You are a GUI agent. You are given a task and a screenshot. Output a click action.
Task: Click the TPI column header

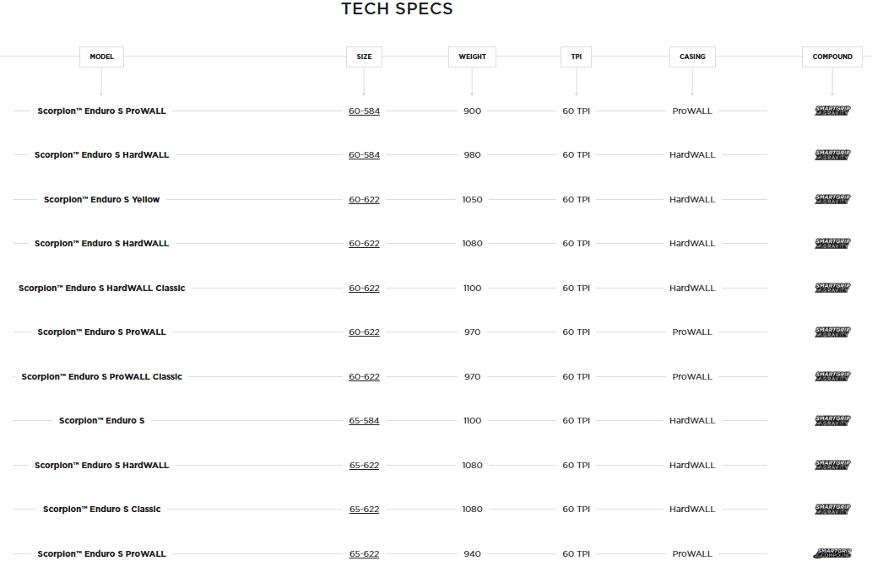[x=577, y=57]
